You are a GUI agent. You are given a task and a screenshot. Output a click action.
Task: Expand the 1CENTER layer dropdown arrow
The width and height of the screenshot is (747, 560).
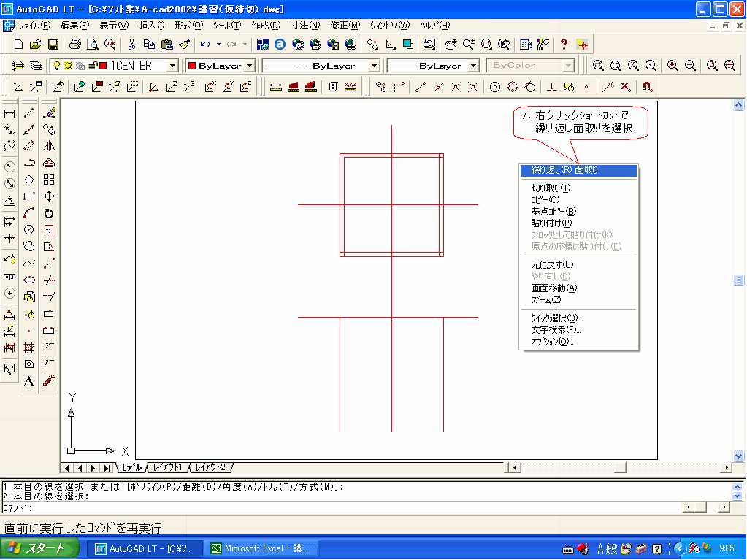[173, 65]
